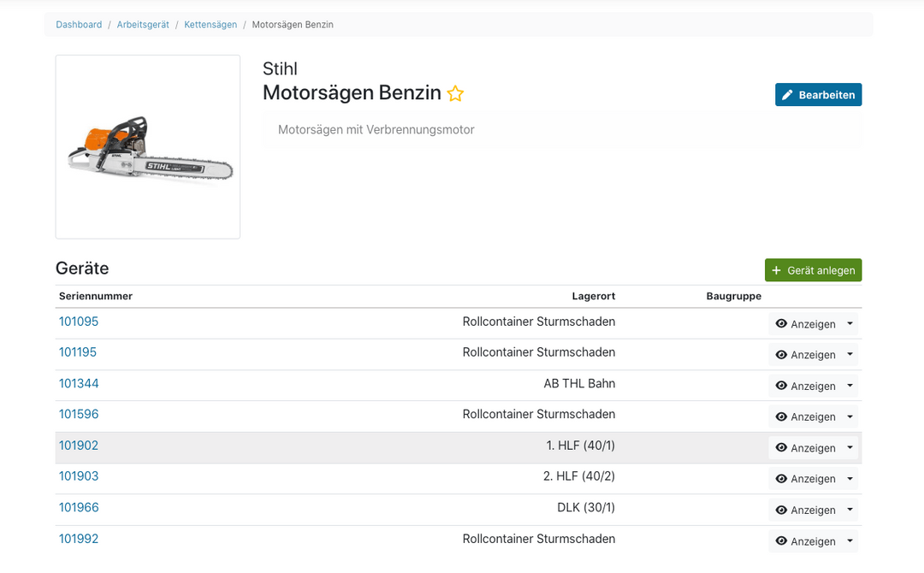Open device serial number 101903
This screenshot has width=924, height=573.
(79, 476)
